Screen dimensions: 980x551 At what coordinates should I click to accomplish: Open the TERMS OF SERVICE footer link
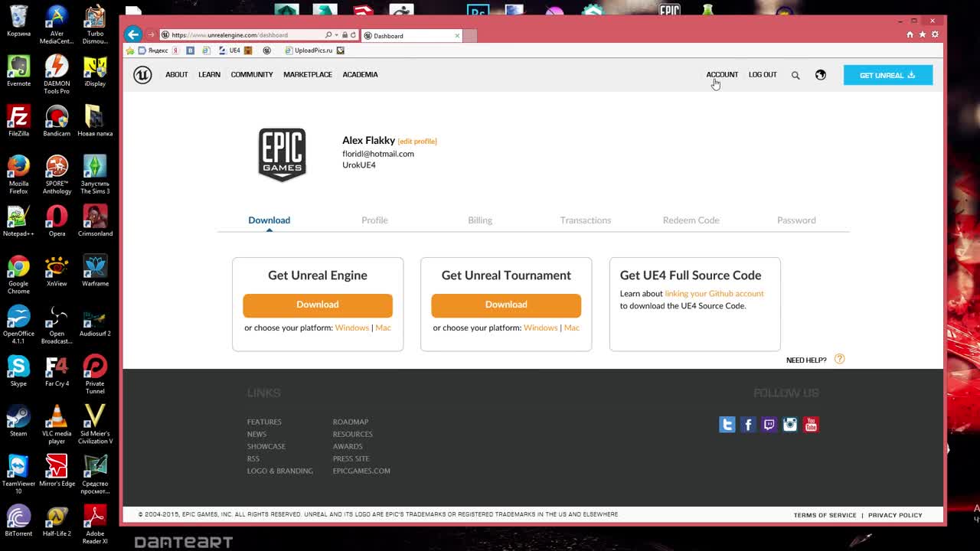pyautogui.click(x=825, y=516)
